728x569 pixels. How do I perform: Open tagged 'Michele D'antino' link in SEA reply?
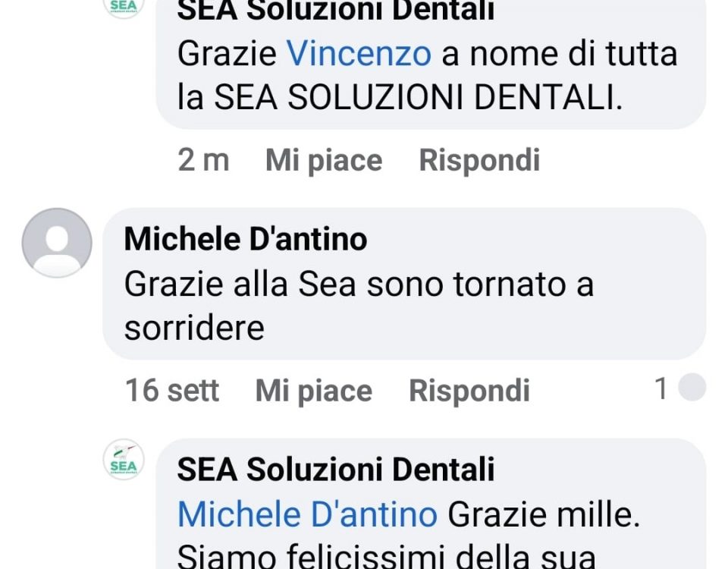click(307, 514)
